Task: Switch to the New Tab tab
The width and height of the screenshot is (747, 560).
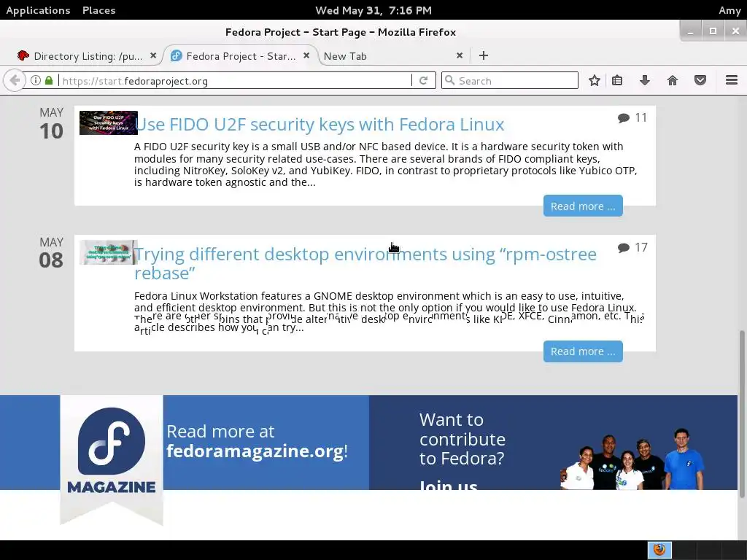Action: tap(392, 55)
